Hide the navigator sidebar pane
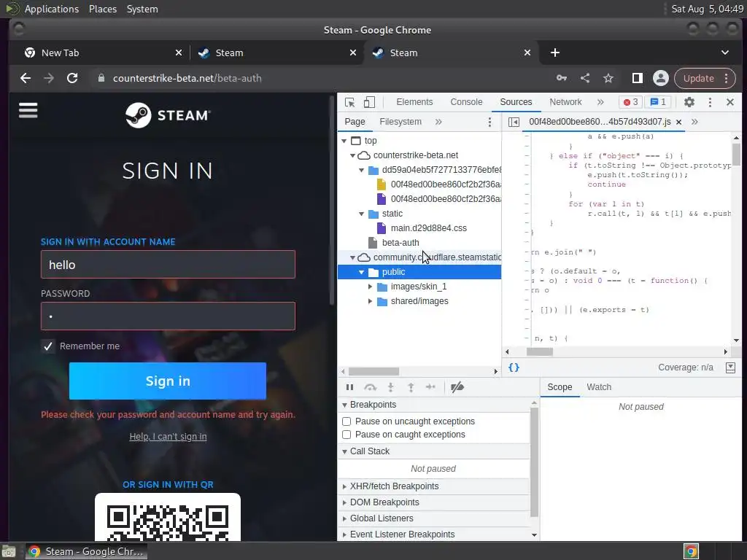This screenshot has height=560, width=747. pyautogui.click(x=514, y=122)
